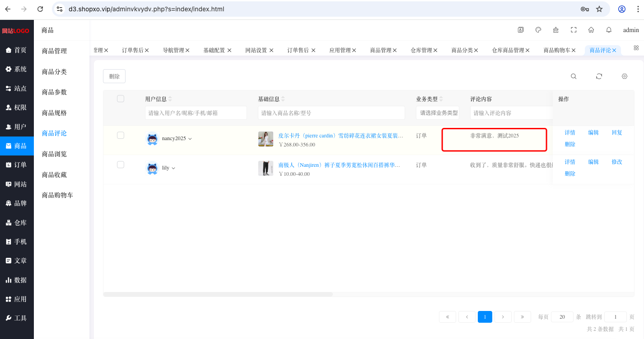Open the notification bell icon
This screenshot has height=339, width=644.
point(609,30)
